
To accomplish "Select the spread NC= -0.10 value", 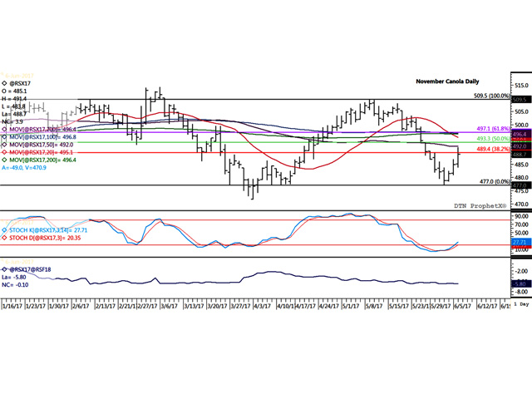I will click(15, 284).
